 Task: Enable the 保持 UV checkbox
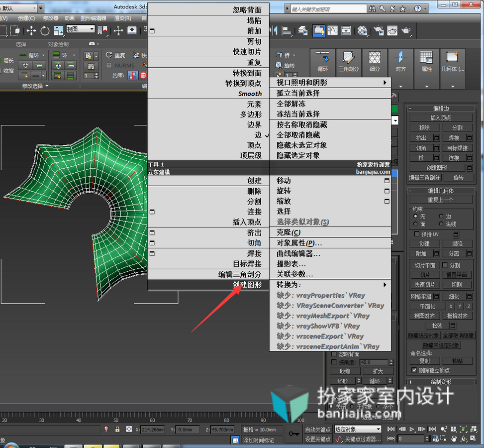click(x=417, y=234)
